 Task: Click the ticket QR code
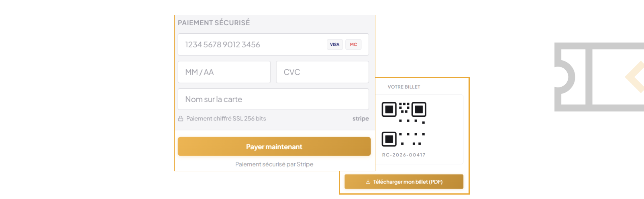[404, 124]
